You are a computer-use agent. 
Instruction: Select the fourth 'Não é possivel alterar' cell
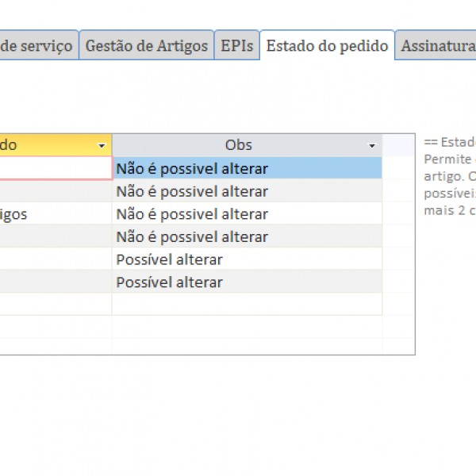pyautogui.click(x=247, y=236)
